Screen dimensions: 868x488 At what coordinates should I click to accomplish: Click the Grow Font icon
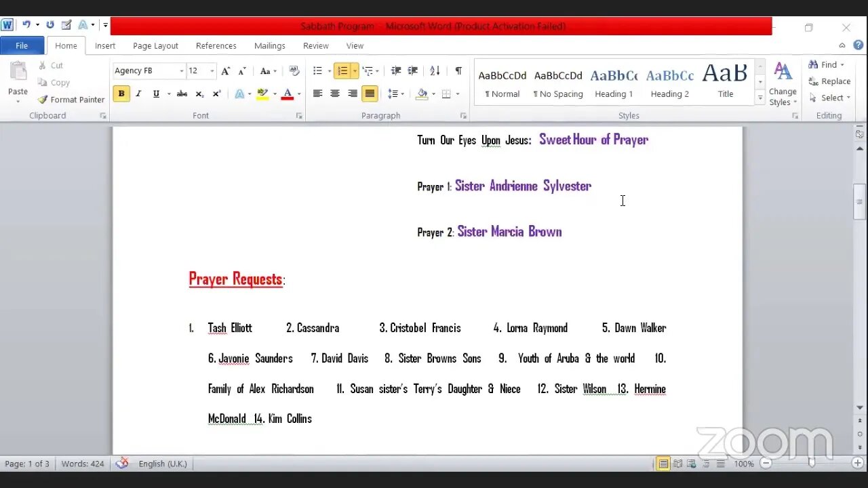[x=226, y=70]
